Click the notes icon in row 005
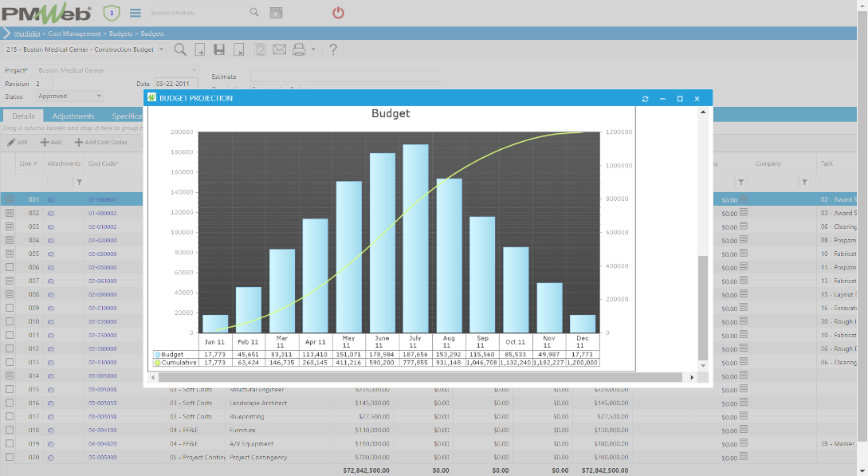868x476 pixels. pyautogui.click(x=744, y=253)
